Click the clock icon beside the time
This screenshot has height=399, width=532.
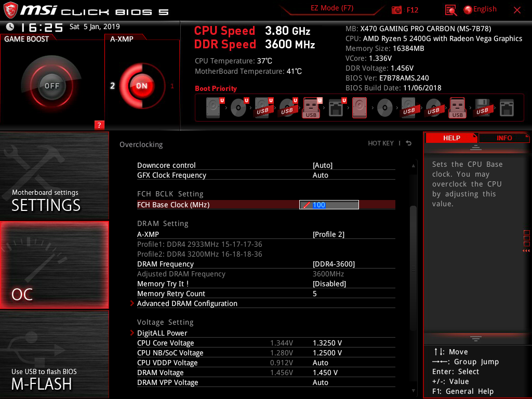coord(10,26)
